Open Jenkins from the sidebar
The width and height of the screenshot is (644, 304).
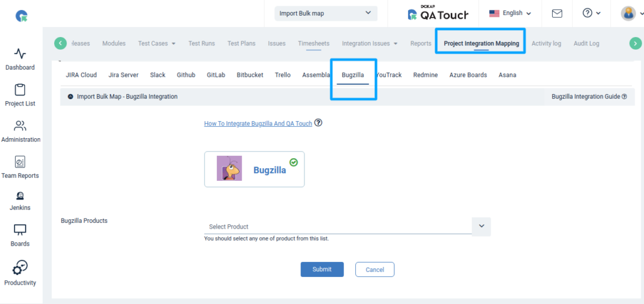click(x=20, y=196)
